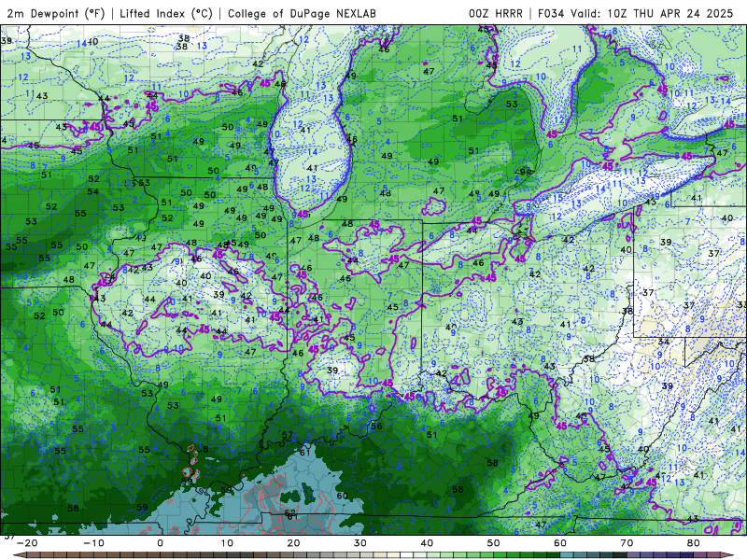The height and width of the screenshot is (560, 747).
Task: Click the "F034" forecast hour label
Action: coord(551,13)
